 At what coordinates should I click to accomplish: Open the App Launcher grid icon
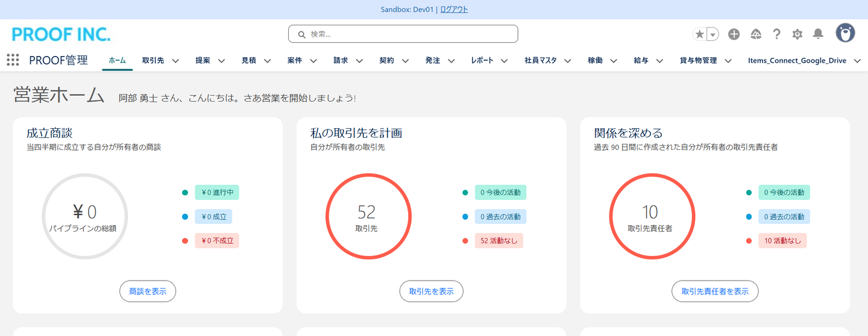(13, 60)
